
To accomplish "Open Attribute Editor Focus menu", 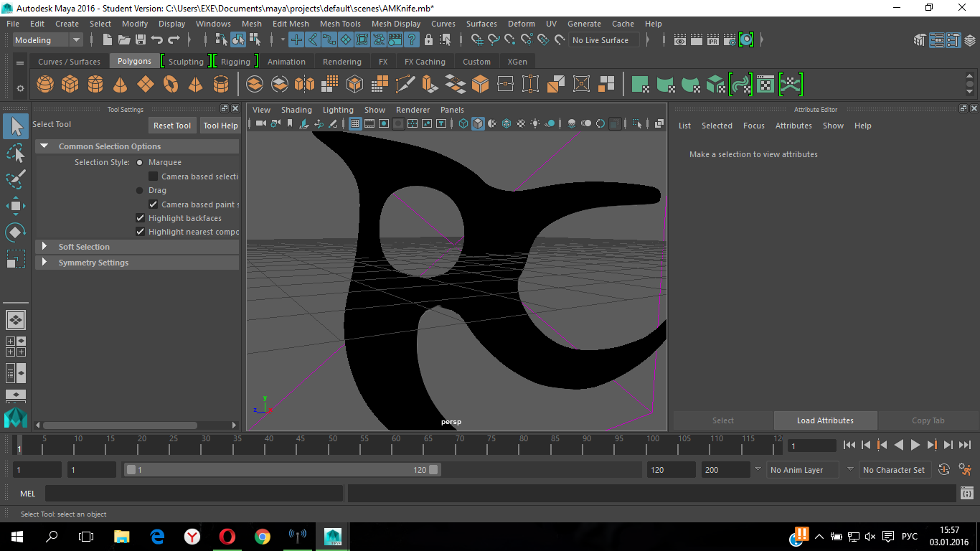I will pos(754,126).
